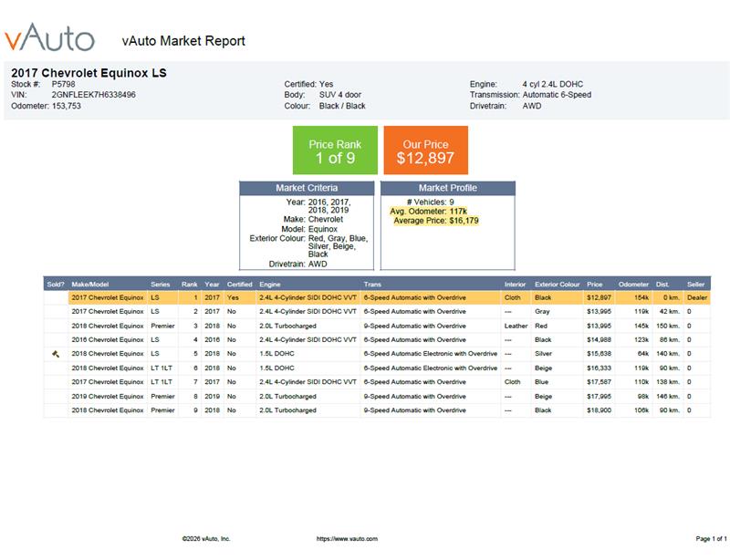Click the body value SUV 4 door
Screen dimensions: 730x560
339,95
